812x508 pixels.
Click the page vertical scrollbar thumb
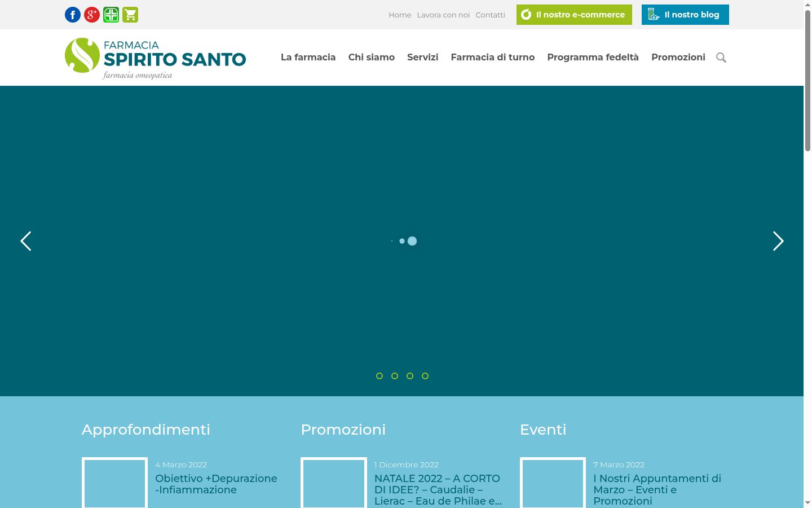point(807,80)
